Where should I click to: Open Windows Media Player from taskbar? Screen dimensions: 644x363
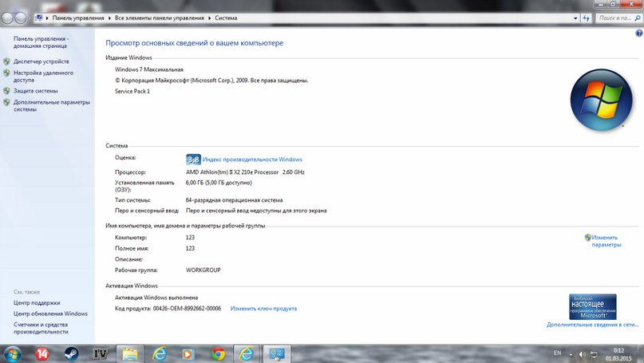click(x=188, y=354)
